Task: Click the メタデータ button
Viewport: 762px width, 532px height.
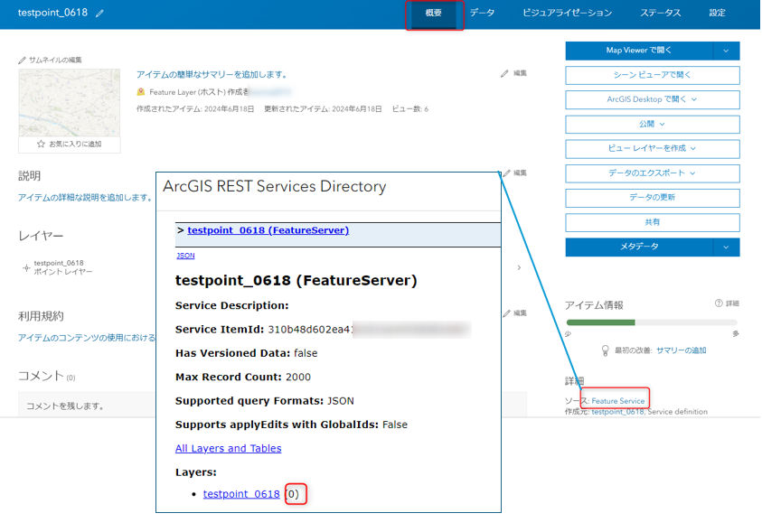Action: pos(639,247)
